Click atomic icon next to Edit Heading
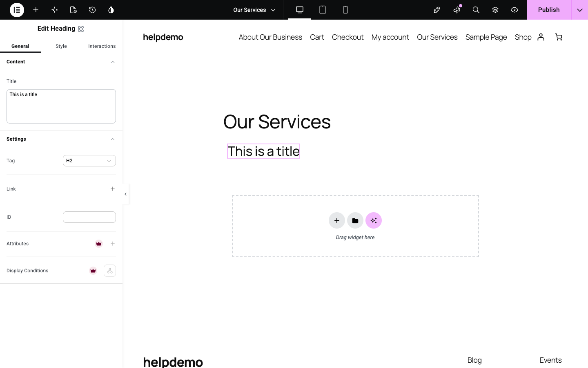 pyautogui.click(x=81, y=29)
